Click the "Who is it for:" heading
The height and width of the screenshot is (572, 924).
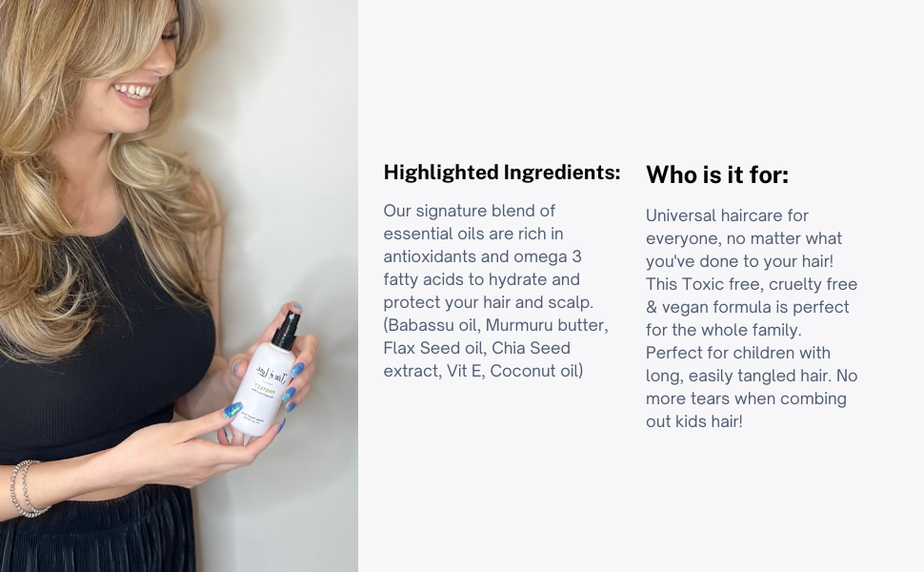716,174
